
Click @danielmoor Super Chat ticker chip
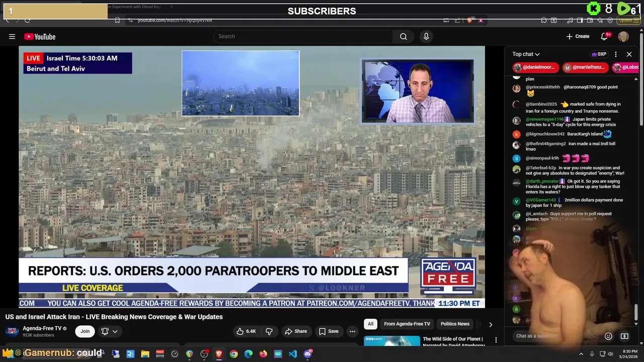coord(535,67)
